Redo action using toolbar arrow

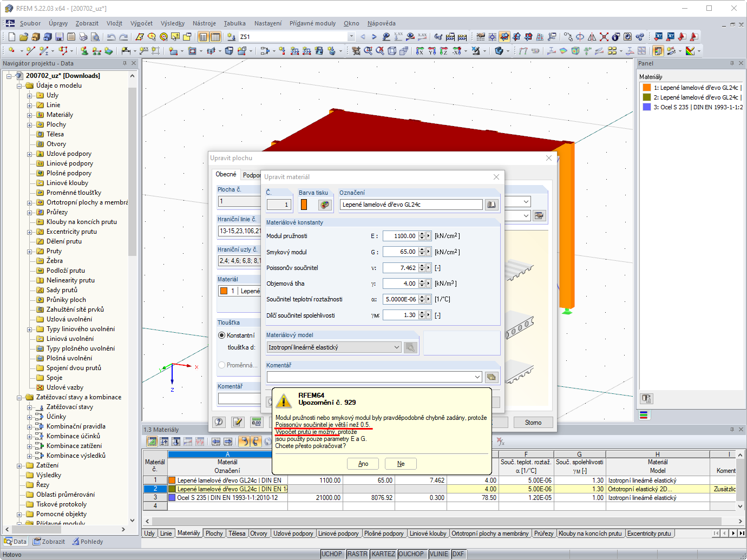point(123,37)
